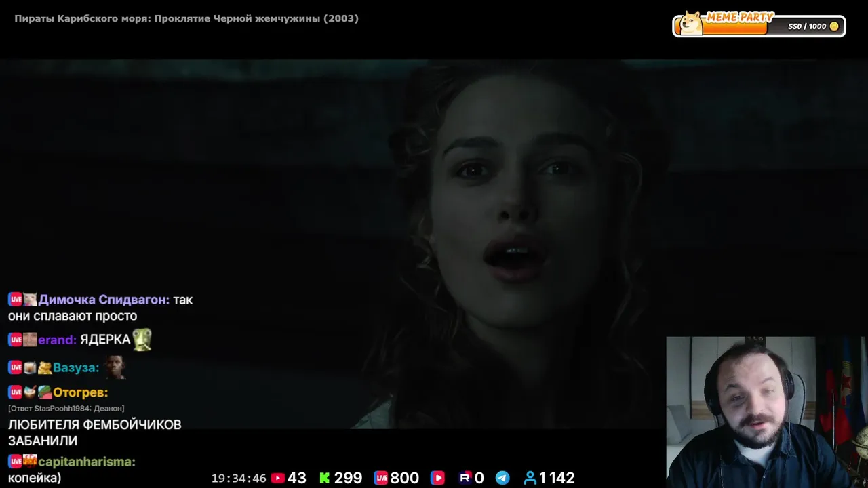Click the Rutube count '0'

point(479,478)
